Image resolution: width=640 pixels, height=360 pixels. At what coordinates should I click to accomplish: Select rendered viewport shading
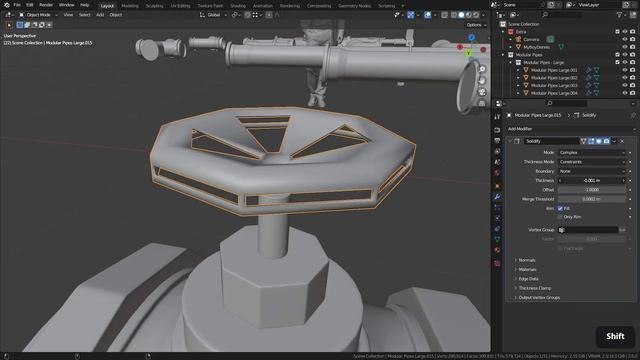[x=476, y=15]
